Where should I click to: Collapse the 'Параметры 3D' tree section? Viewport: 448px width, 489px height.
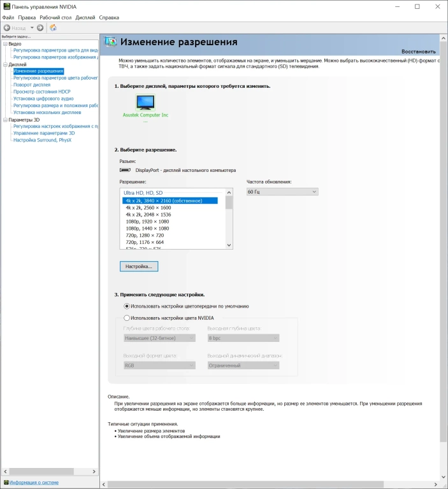click(4, 120)
